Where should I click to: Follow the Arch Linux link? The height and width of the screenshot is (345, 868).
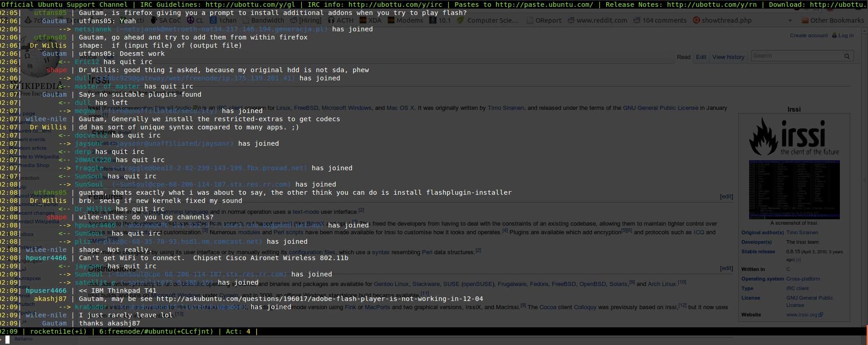662,284
